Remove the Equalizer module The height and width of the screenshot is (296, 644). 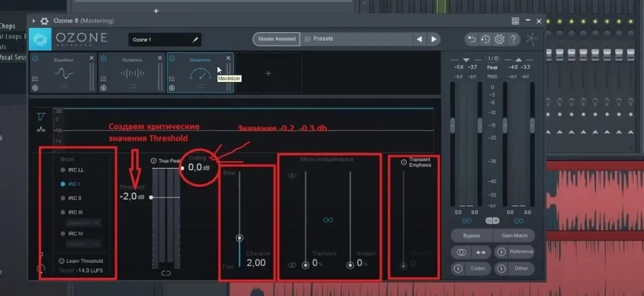tap(92, 59)
